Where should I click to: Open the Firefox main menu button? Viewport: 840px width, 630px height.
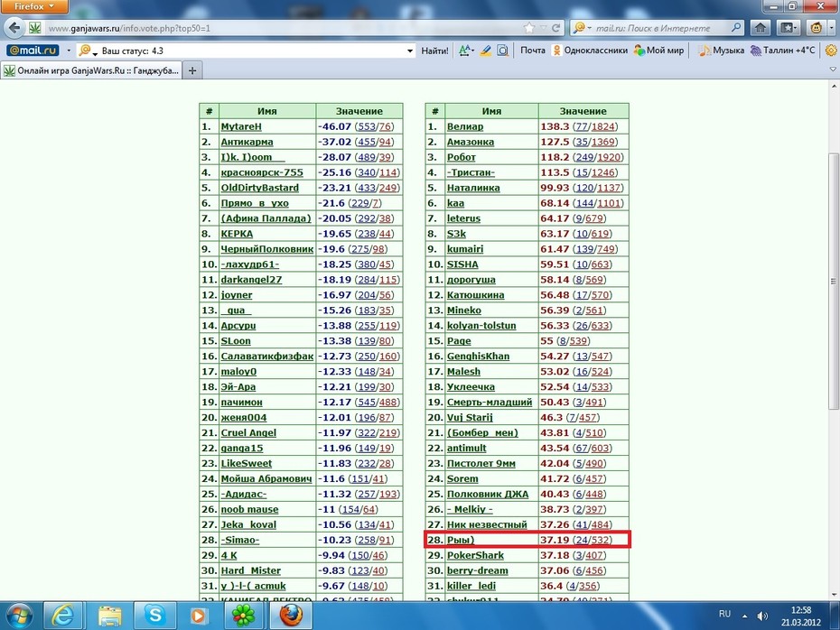point(33,6)
